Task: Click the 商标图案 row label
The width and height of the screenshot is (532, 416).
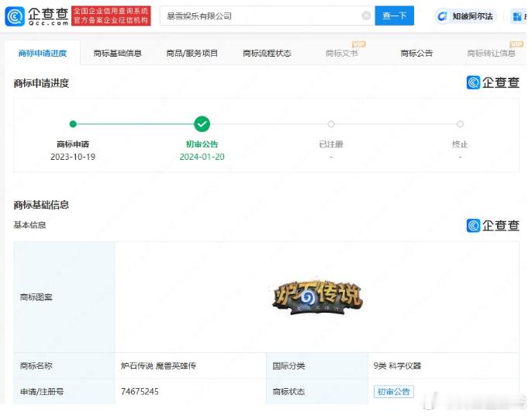Action: 36,297
